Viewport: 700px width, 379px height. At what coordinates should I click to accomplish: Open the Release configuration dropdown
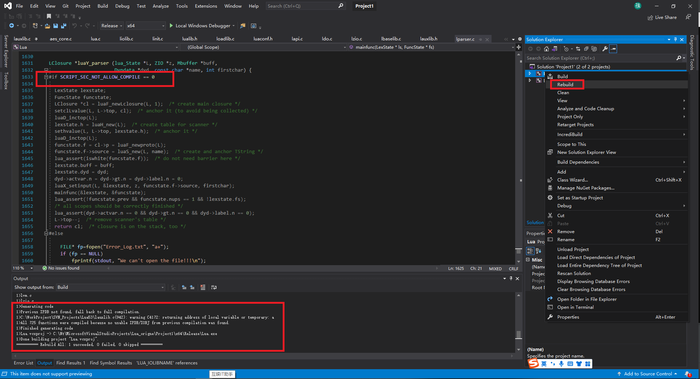pyautogui.click(x=111, y=26)
